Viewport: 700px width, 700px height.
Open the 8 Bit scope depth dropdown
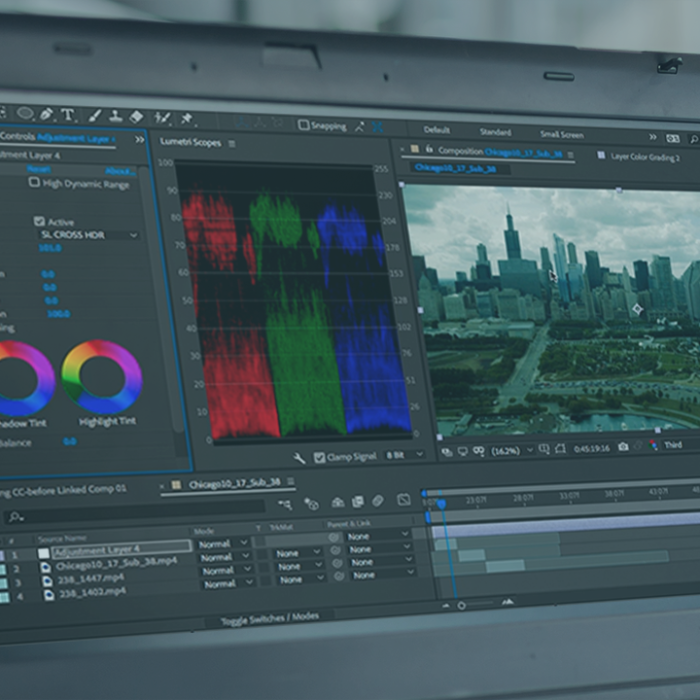[404, 455]
